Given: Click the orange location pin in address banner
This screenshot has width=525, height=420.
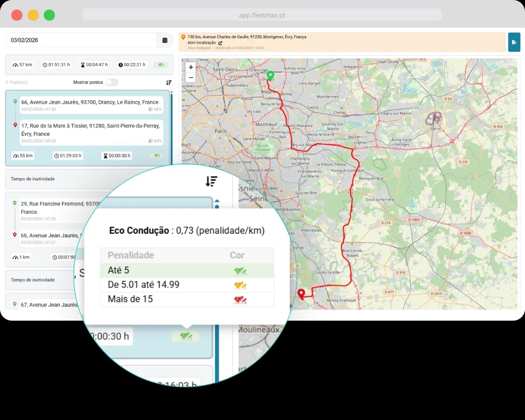Looking at the screenshot, I should (183, 37).
